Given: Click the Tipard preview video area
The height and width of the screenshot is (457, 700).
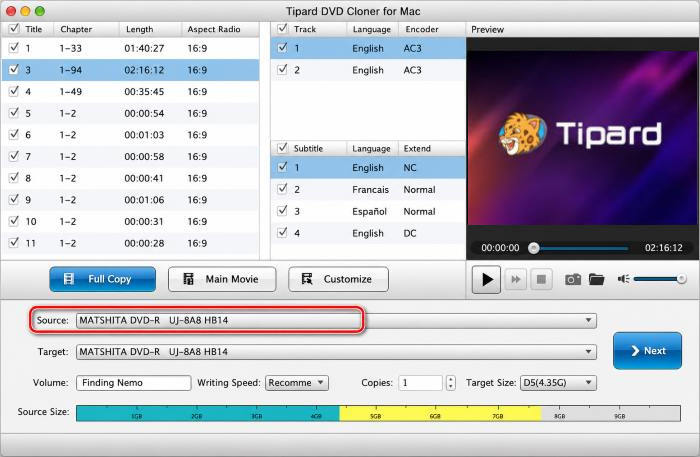Looking at the screenshot, I should (x=583, y=137).
